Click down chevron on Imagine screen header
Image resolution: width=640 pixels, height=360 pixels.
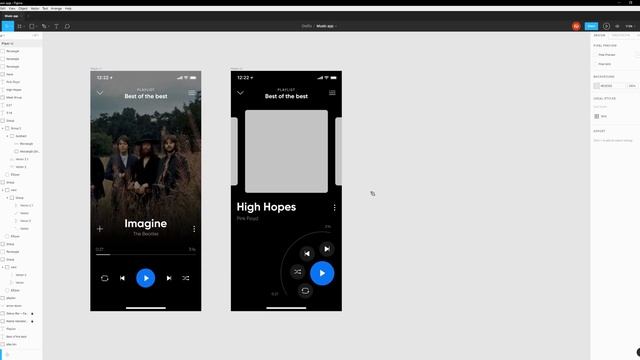[100, 93]
